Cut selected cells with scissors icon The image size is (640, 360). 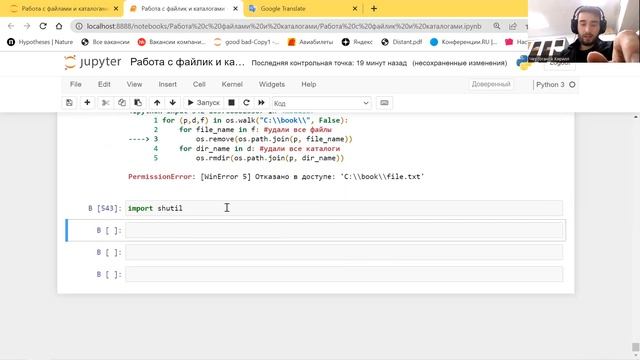point(105,103)
